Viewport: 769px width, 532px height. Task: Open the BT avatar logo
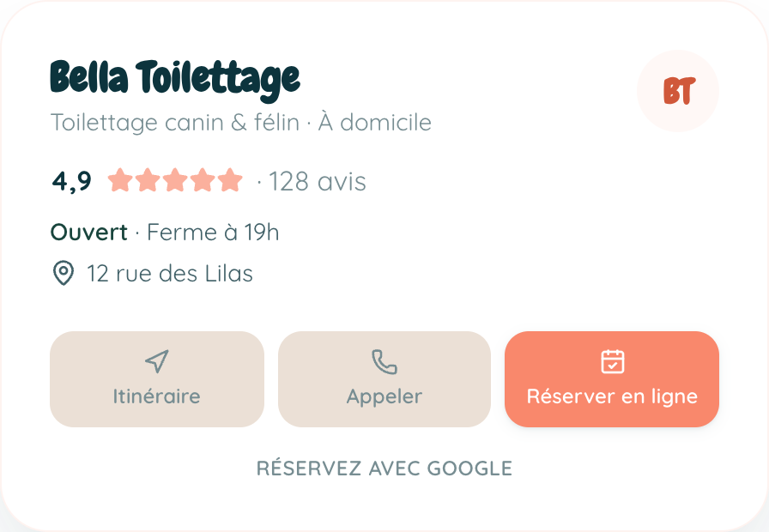pyautogui.click(x=678, y=91)
